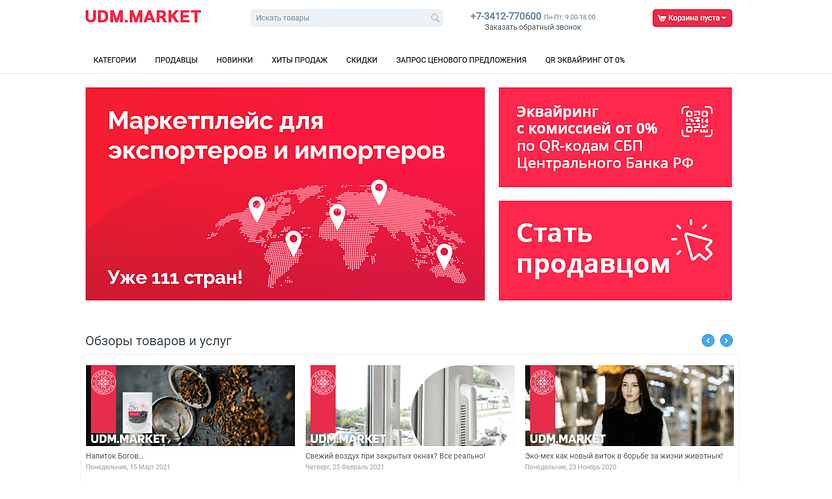Open Запрос ценового предложения page
The image size is (832, 499).
pos(461,60)
